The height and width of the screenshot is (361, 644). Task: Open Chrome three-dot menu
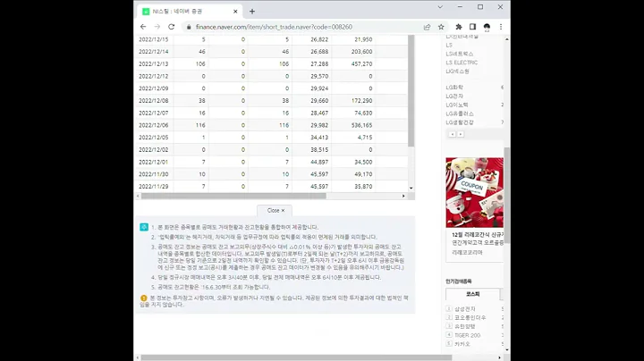click(x=501, y=27)
